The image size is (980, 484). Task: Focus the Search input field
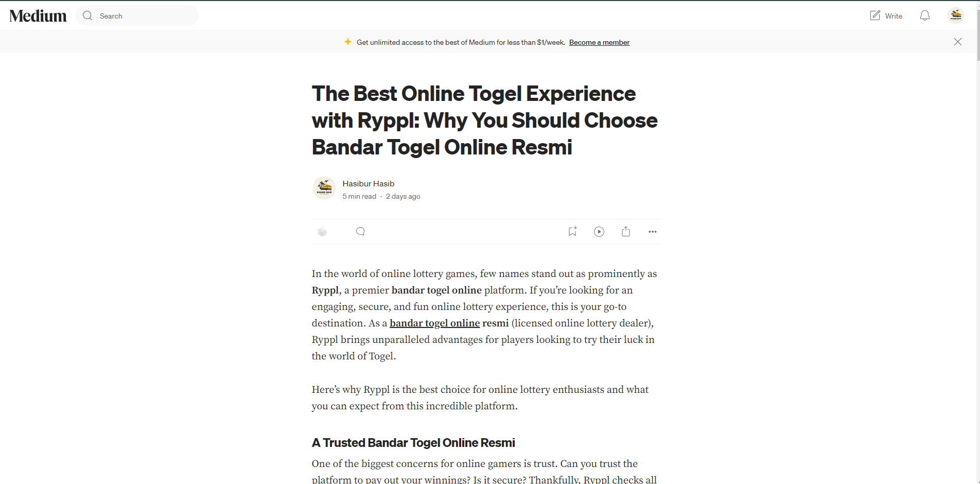coord(137,15)
